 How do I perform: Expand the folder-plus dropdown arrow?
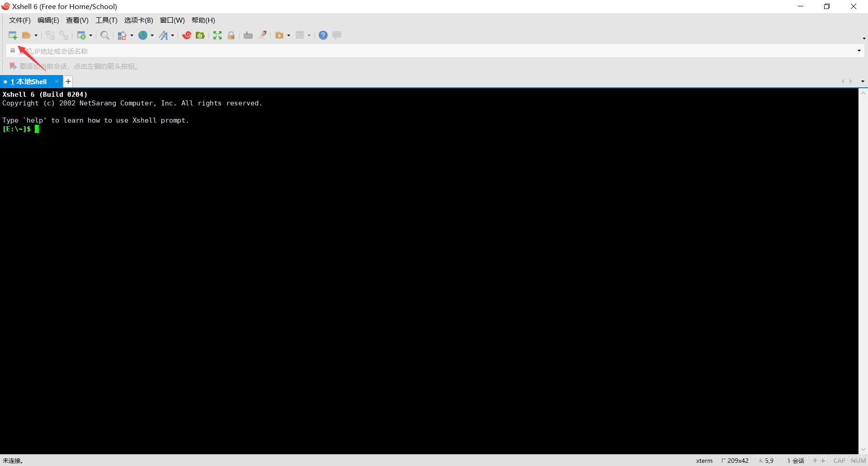289,35
